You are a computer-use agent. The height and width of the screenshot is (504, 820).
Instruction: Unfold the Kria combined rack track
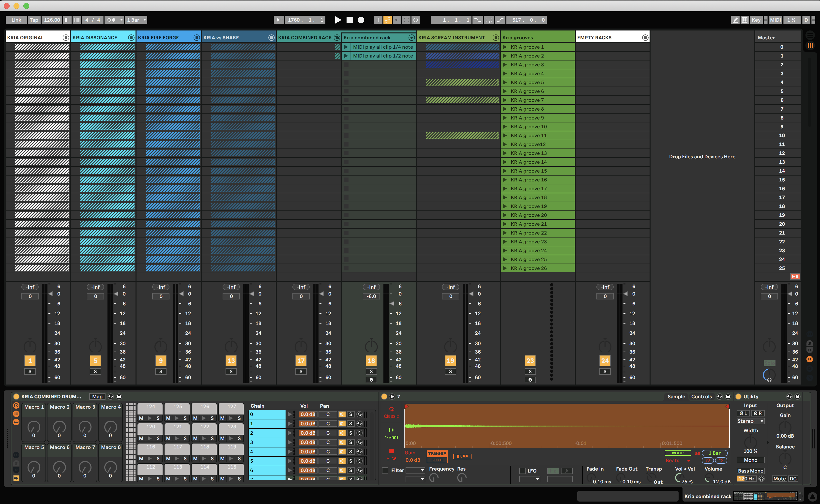coord(411,38)
